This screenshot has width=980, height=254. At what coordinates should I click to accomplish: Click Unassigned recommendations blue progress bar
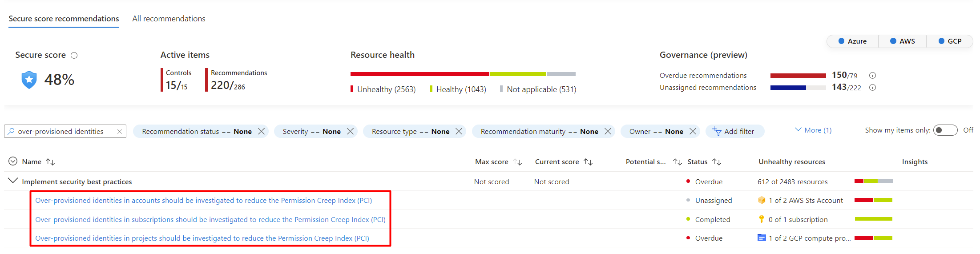[x=798, y=88]
